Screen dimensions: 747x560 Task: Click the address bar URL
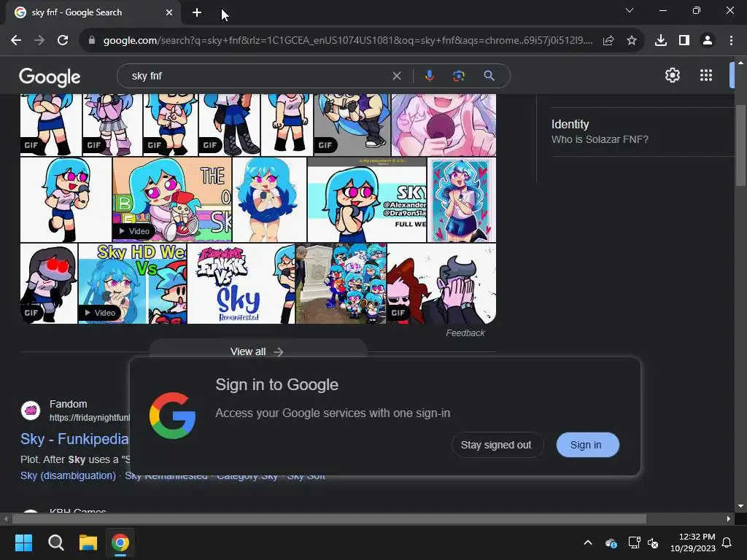(x=348, y=41)
